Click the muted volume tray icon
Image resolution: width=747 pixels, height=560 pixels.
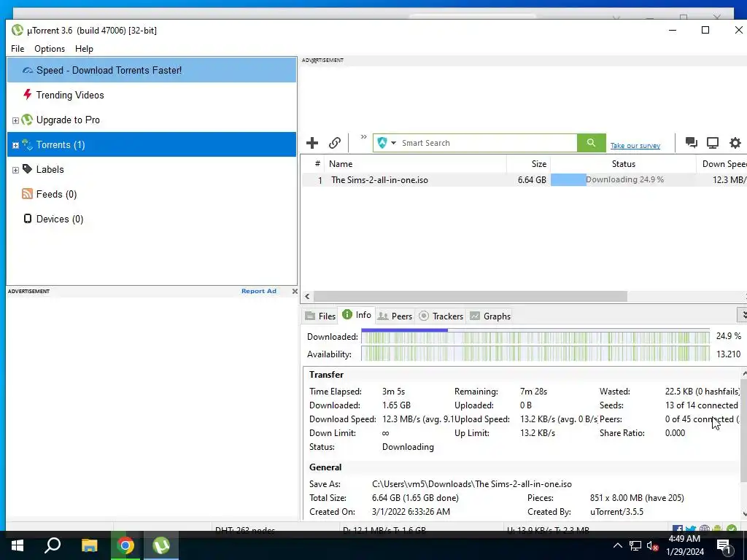(x=653, y=545)
